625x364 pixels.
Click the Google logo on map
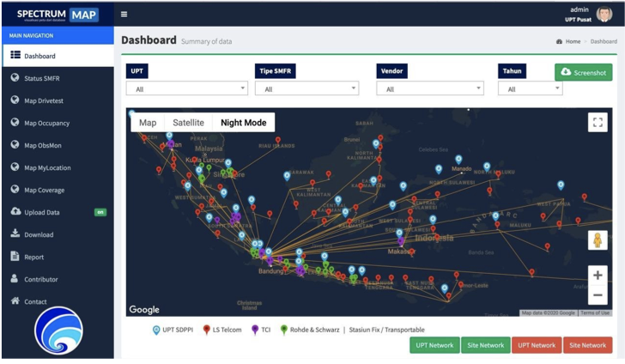[x=144, y=309]
